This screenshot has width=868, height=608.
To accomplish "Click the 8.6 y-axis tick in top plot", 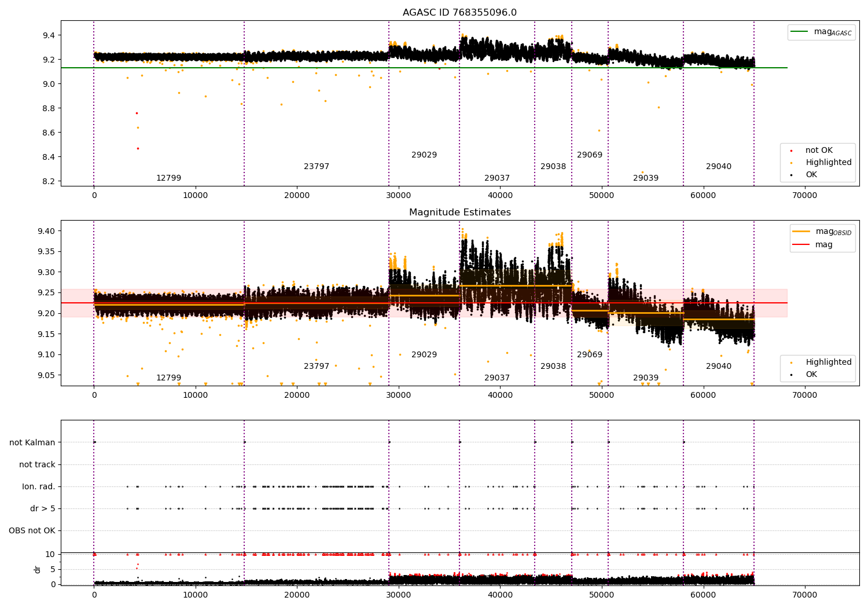I will point(49,133).
